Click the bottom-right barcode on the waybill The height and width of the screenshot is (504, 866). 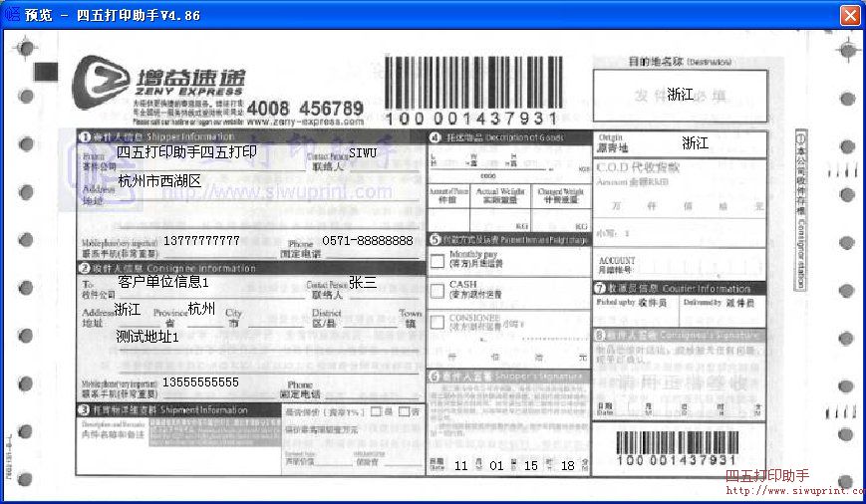coord(677,443)
